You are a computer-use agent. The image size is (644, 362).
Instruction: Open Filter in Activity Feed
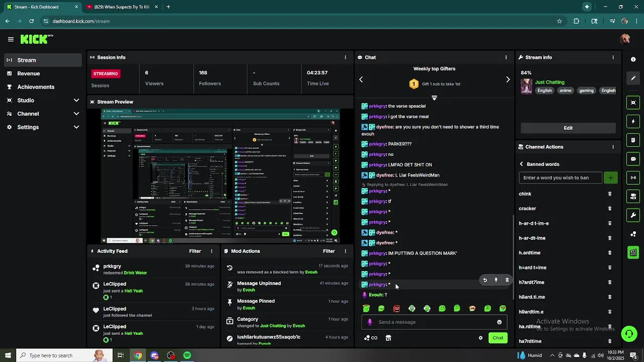195,251
